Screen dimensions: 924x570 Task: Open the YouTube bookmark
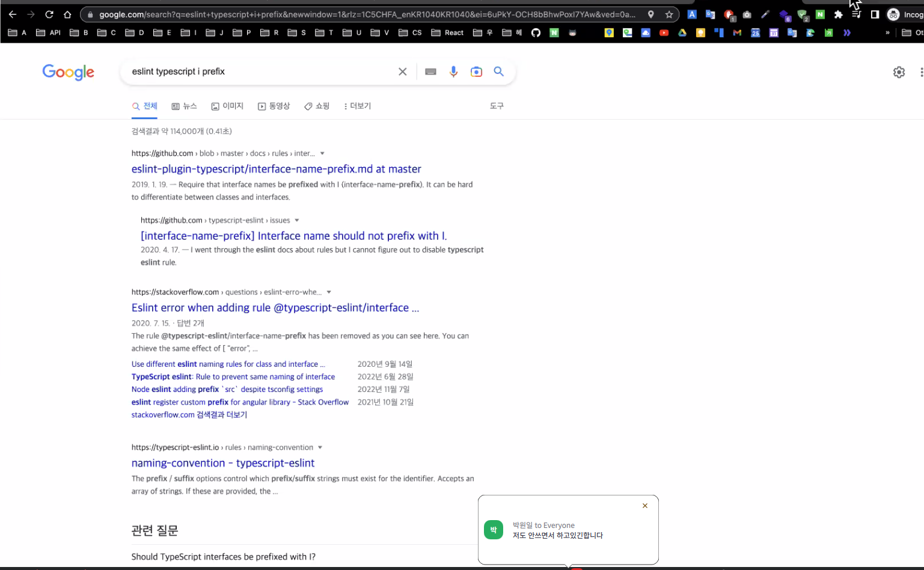coord(664,32)
